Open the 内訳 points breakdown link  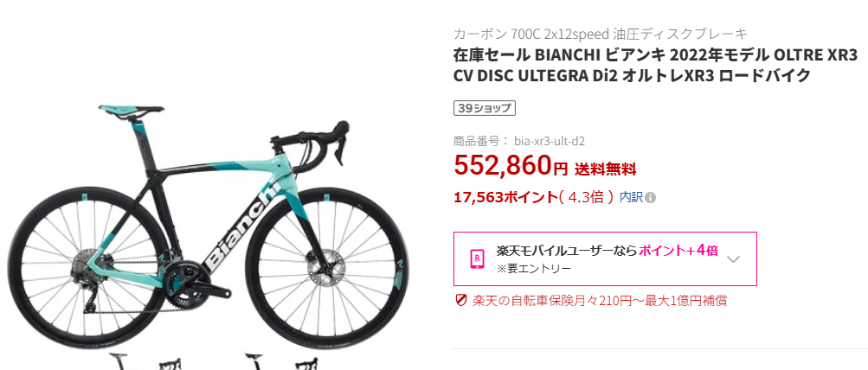631,197
